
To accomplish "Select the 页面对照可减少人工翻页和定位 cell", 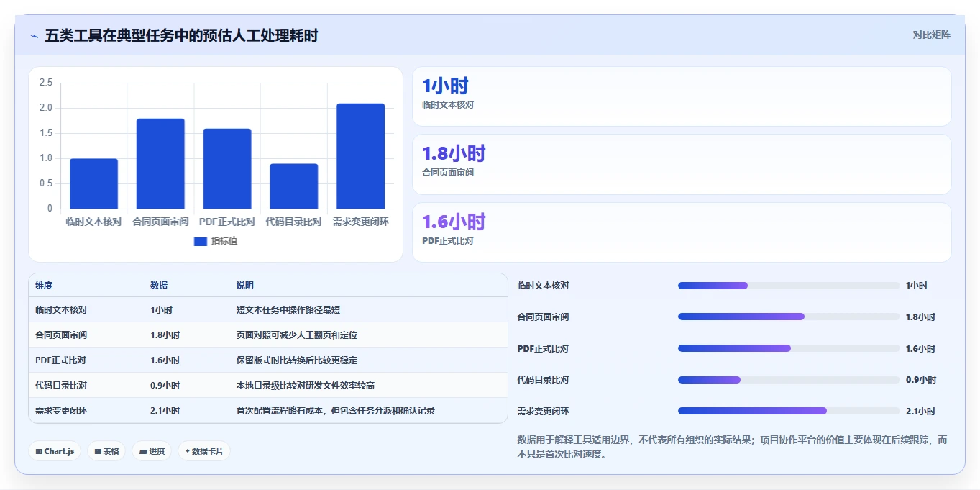I will 368,335.
